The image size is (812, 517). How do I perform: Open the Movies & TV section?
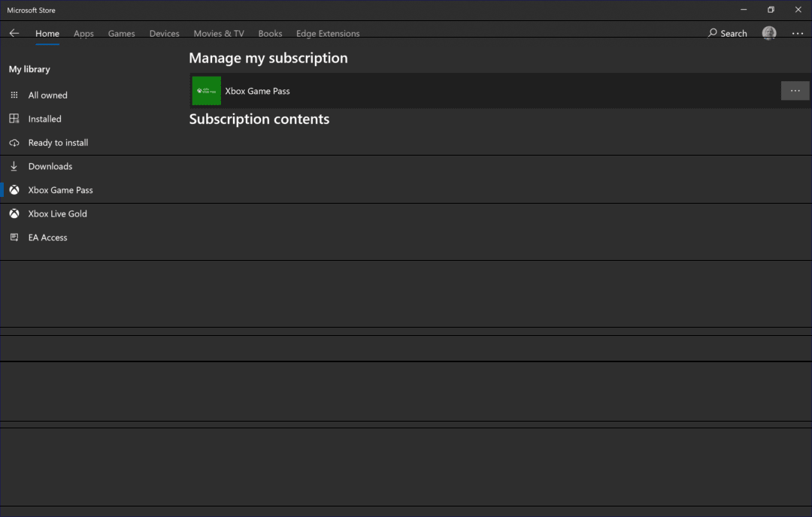point(218,33)
